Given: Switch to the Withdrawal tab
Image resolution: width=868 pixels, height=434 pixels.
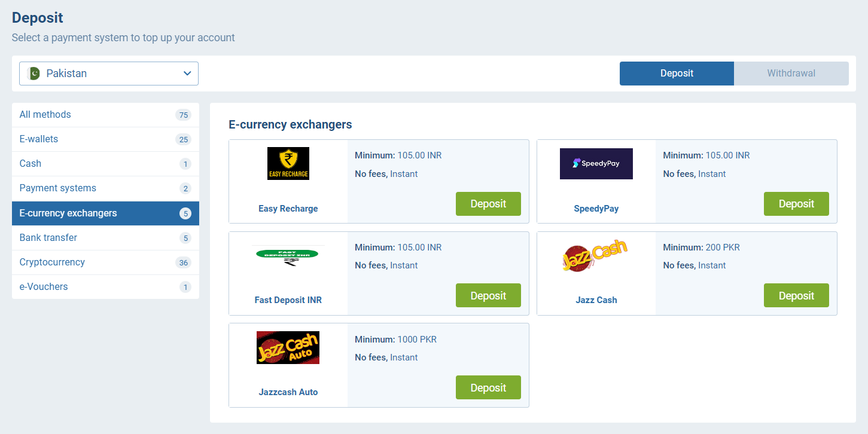Looking at the screenshot, I should click(791, 74).
